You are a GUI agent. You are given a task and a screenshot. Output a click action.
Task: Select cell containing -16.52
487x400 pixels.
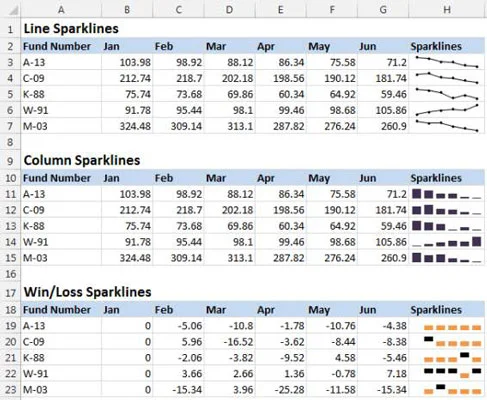point(229,342)
